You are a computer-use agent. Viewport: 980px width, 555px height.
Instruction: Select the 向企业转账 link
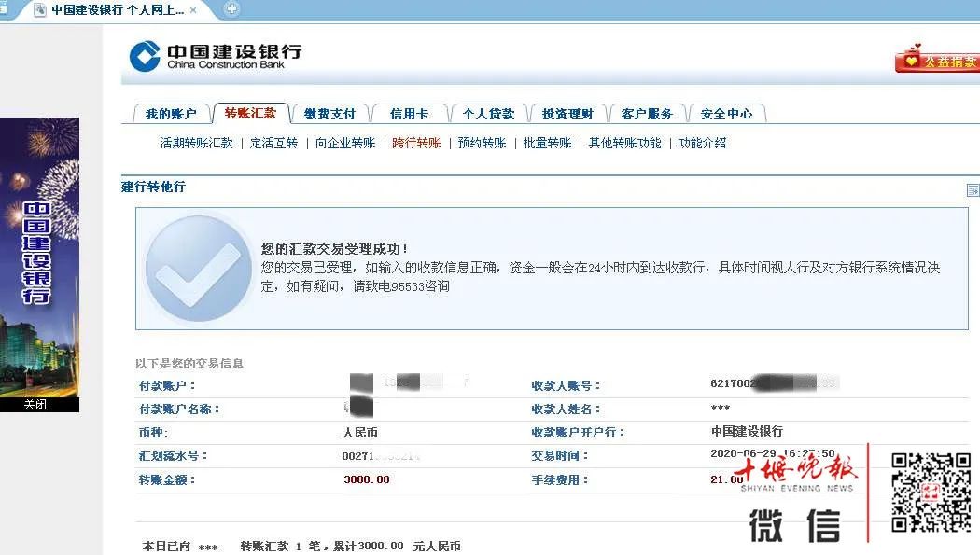click(x=344, y=143)
